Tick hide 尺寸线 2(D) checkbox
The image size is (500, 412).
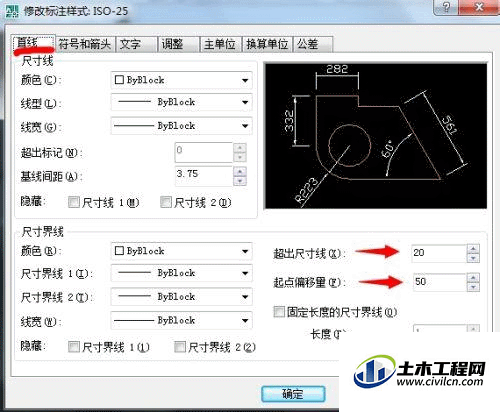click(x=166, y=202)
